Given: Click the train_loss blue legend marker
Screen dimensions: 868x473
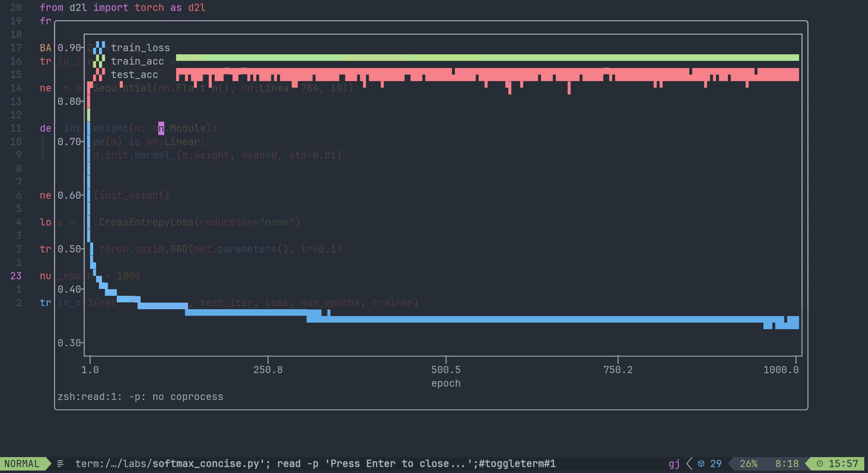Looking at the screenshot, I should click(x=99, y=47).
